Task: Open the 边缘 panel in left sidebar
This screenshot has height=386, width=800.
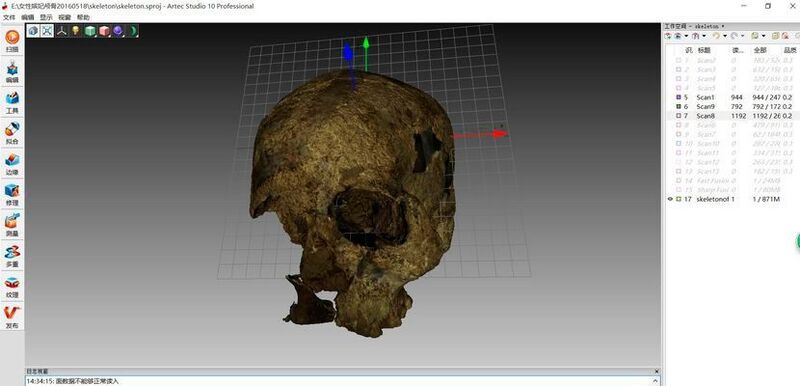Action: click(12, 163)
